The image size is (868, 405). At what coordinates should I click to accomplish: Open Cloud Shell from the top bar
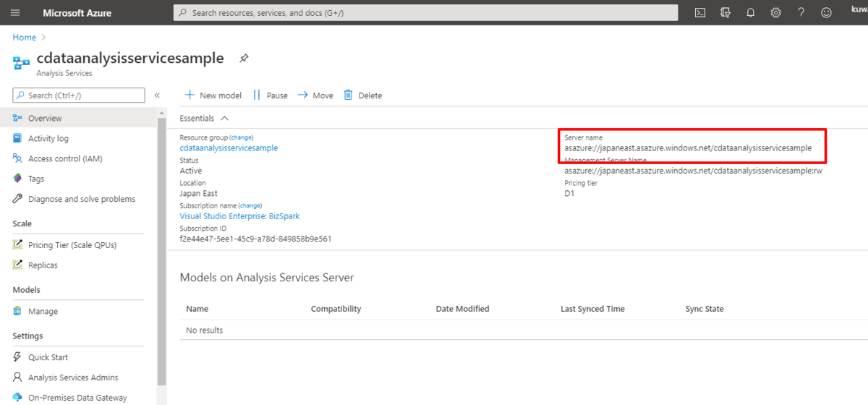[x=700, y=13]
